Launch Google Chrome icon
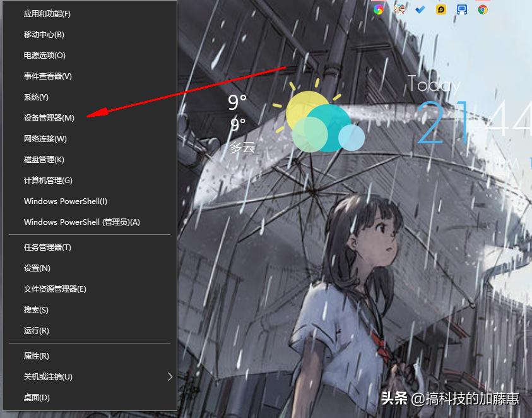 (483, 9)
